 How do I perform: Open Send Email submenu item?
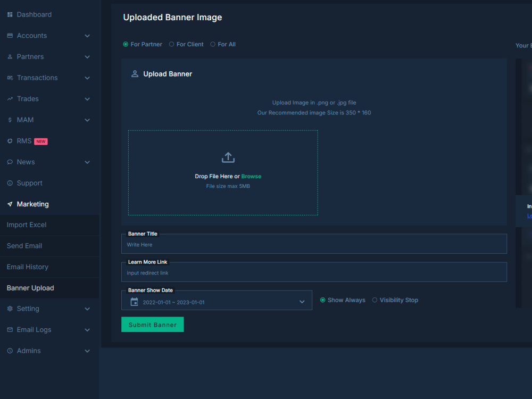[49, 246]
